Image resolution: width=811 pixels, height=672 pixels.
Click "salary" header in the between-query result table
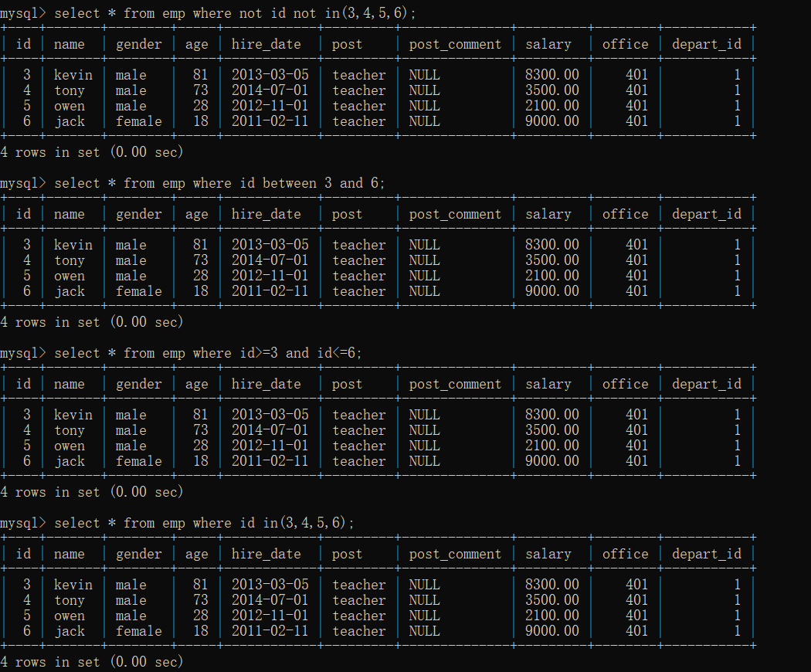(x=548, y=215)
